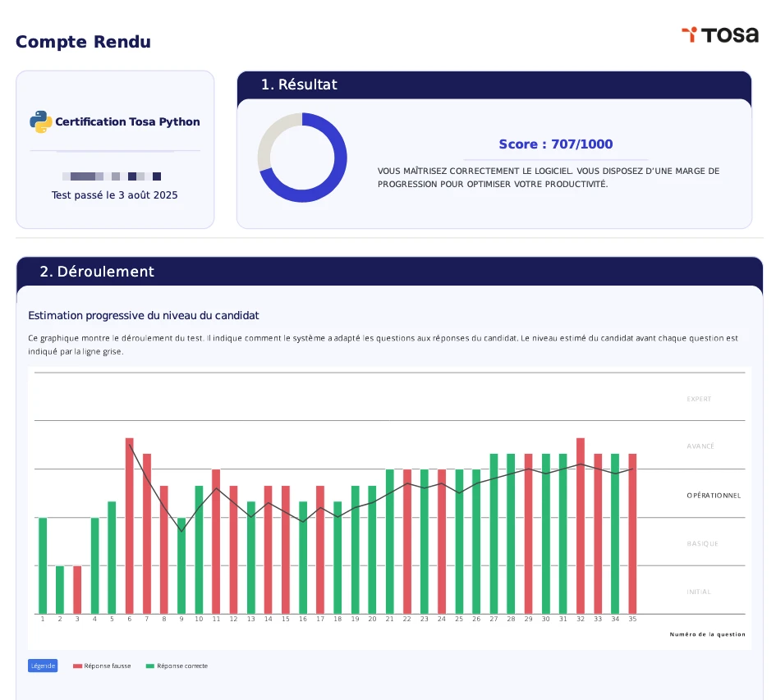Click the tall red bar for question 6
The height and width of the screenshot is (700, 776).
130,525
